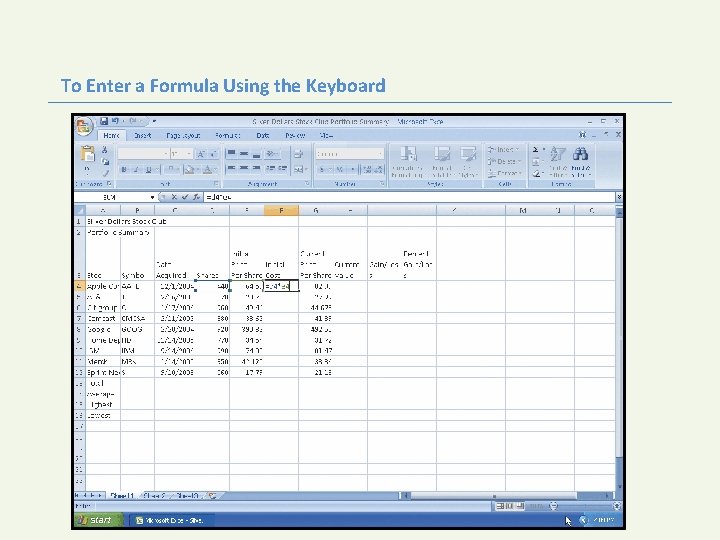Screen dimensions: 720x540
Task: Click the Select All corner button
Action: [79, 210]
